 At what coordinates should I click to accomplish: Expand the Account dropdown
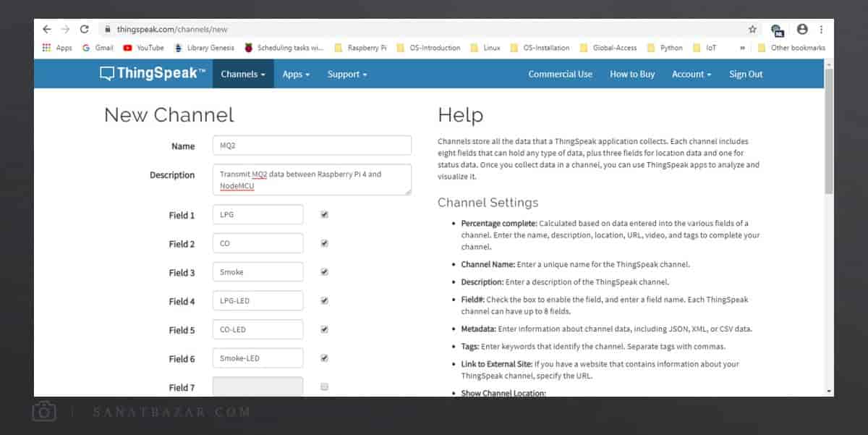click(691, 74)
